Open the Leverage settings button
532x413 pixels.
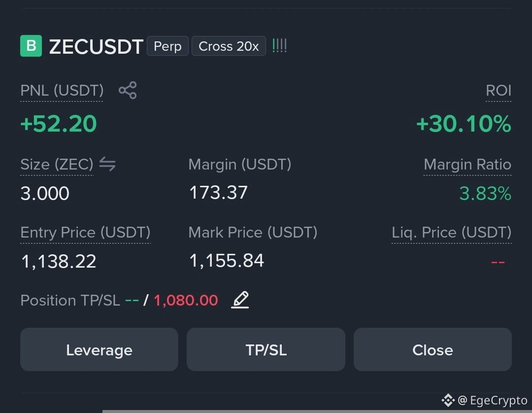click(99, 349)
